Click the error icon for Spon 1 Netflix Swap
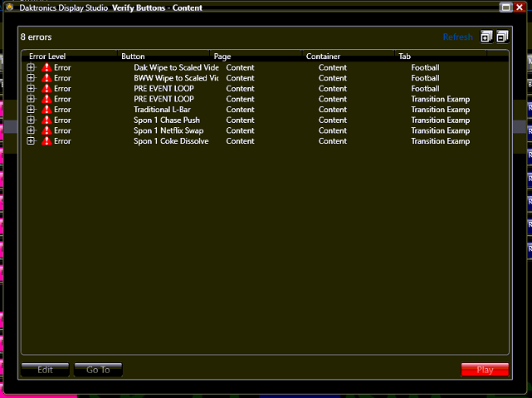This screenshot has height=398, width=532. point(46,130)
